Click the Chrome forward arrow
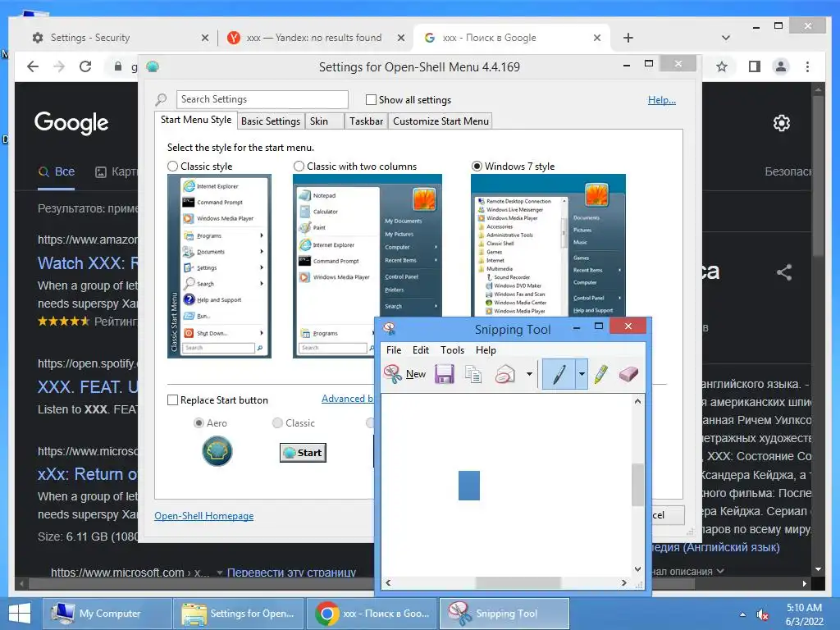840x630 pixels. (x=59, y=66)
